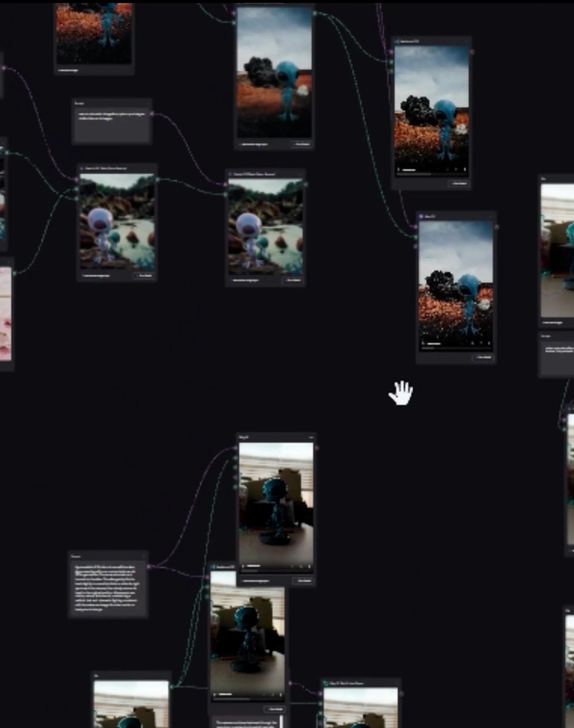
Task: Select output port of upper orange-field video node
Action: (x=472, y=52)
